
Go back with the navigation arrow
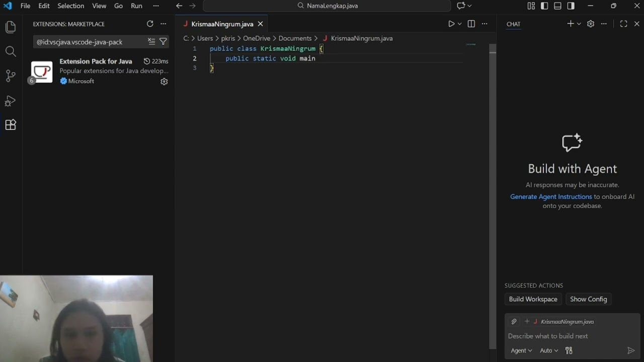coord(179,6)
